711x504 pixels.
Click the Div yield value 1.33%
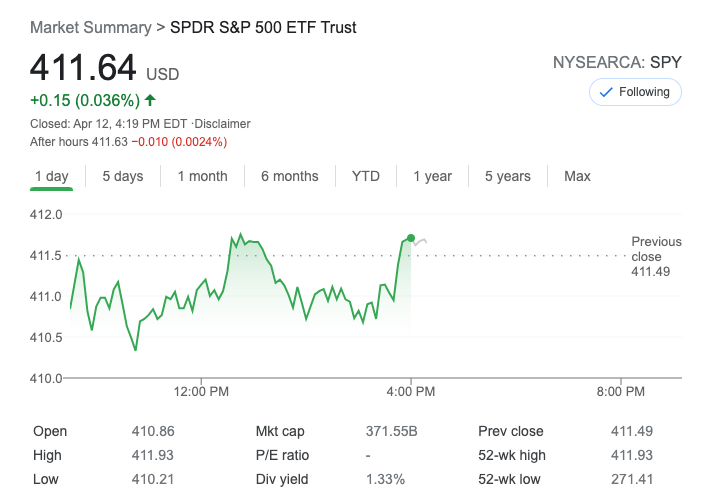(384, 480)
